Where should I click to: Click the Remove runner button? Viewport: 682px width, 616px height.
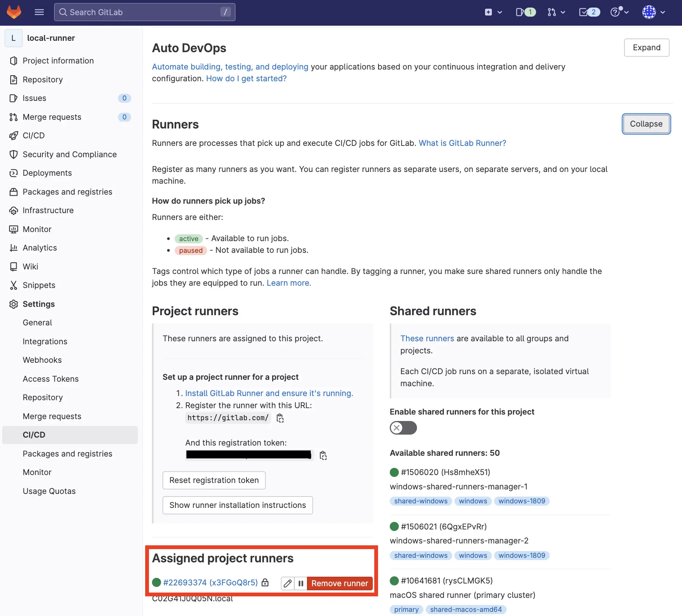tap(339, 583)
